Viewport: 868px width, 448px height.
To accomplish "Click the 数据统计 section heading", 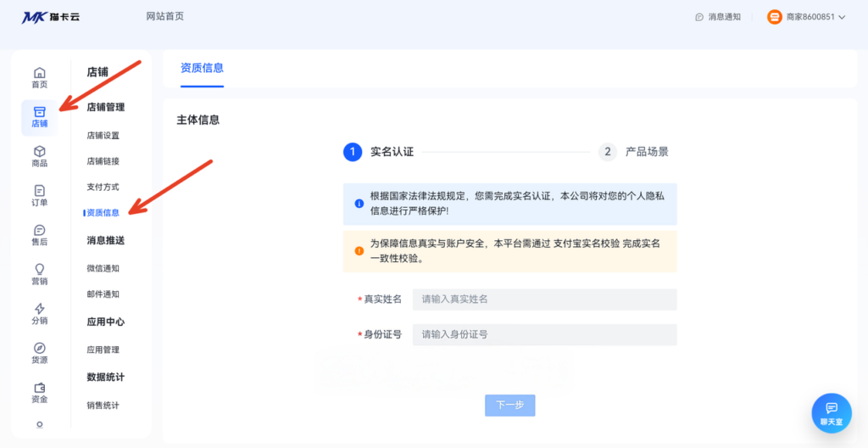I will pyautogui.click(x=106, y=378).
